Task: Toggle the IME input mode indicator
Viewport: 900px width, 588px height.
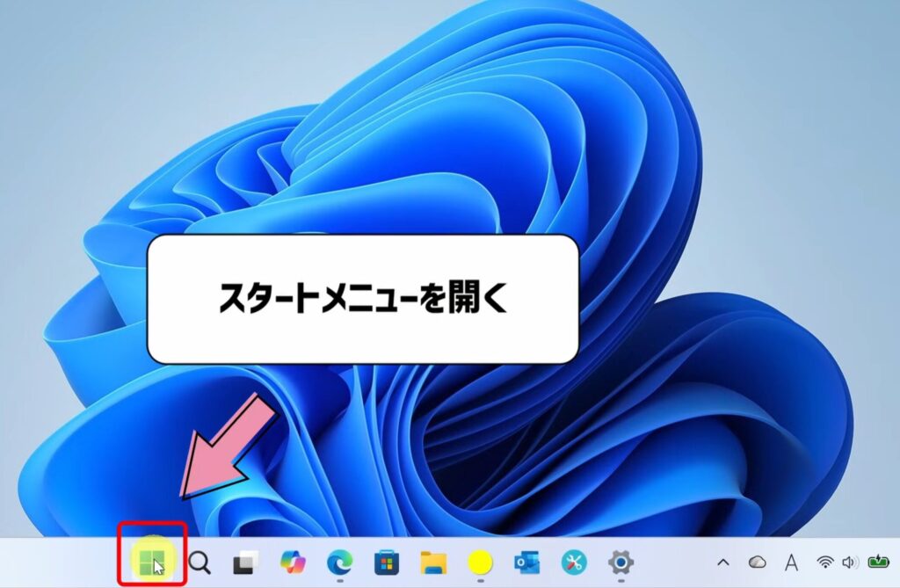Action: point(791,563)
